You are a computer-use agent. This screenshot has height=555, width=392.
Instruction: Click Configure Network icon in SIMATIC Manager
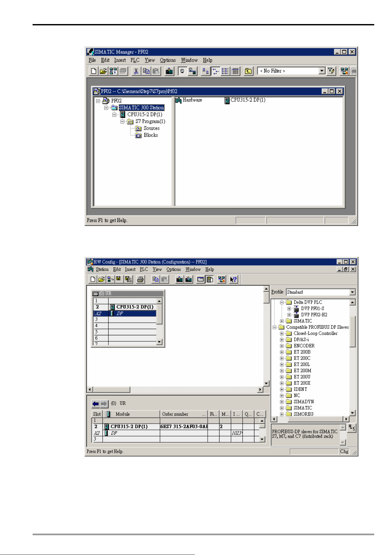pos(344,71)
